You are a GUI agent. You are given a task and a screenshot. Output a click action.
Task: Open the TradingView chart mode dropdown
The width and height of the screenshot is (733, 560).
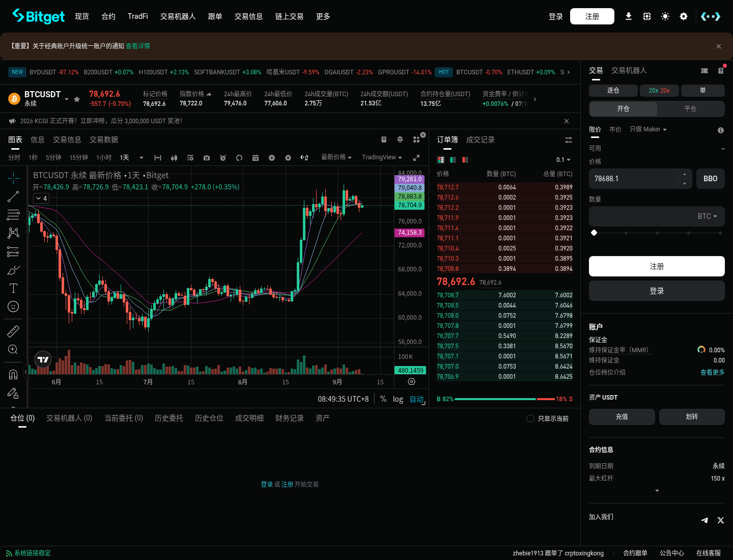382,157
